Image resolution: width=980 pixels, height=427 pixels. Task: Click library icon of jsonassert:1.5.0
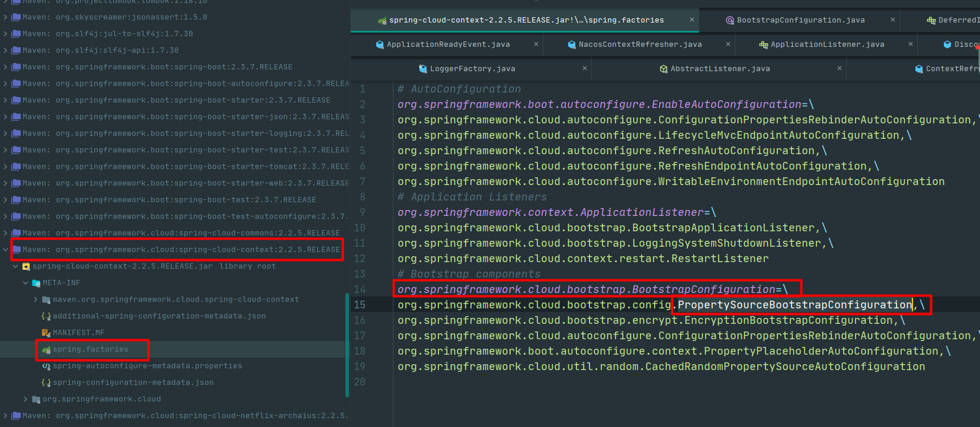click(x=17, y=17)
